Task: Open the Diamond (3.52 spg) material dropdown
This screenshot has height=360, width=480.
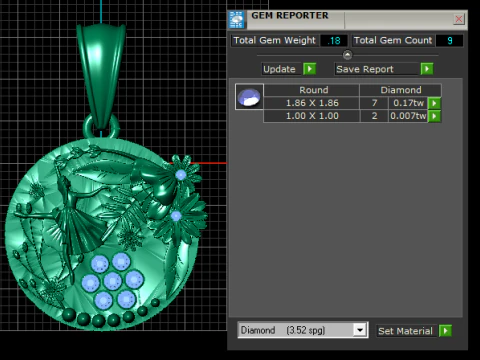Action: pos(303,330)
